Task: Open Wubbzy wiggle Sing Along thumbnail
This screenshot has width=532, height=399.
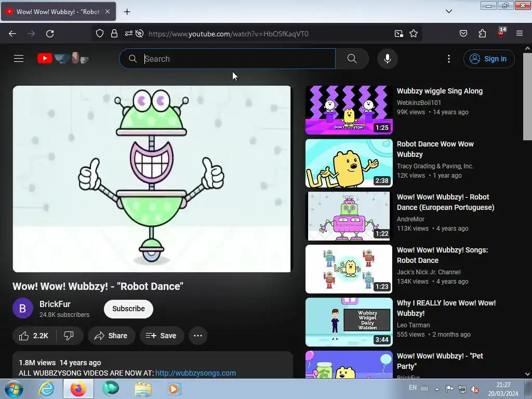Action: (x=349, y=110)
